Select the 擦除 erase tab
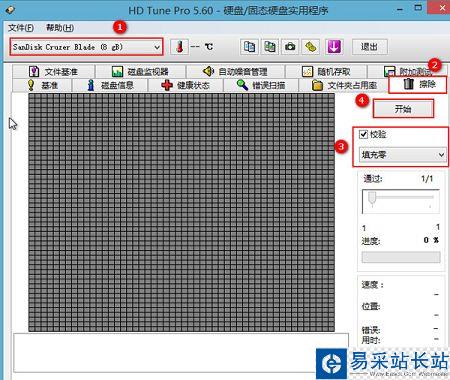The width and height of the screenshot is (450, 380). 418,84
